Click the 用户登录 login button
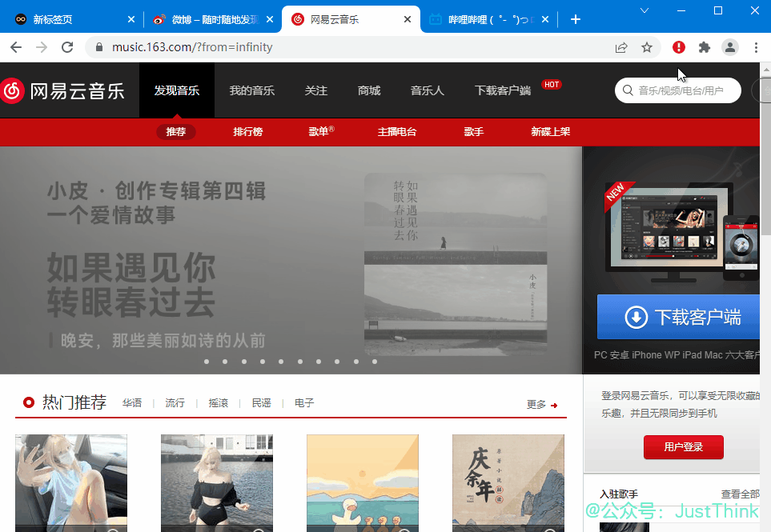The height and width of the screenshot is (532, 771). 683,447
